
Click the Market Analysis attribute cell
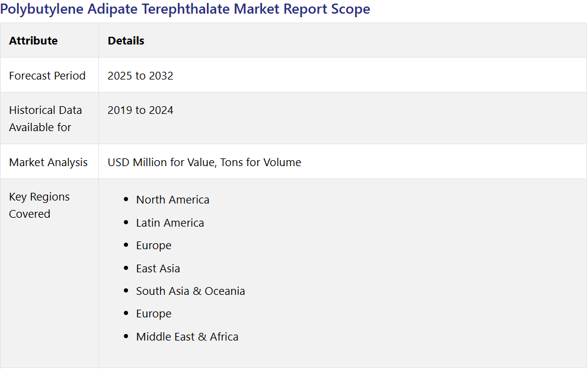coord(48,162)
